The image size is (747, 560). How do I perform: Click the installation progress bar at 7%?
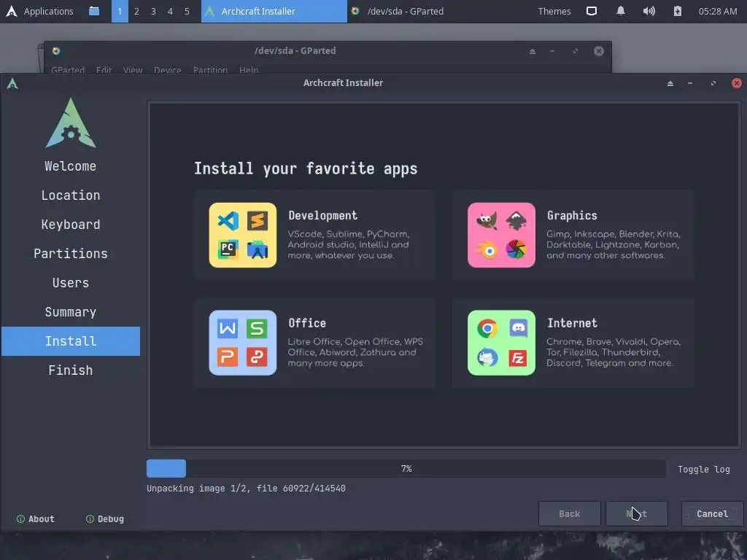(406, 469)
